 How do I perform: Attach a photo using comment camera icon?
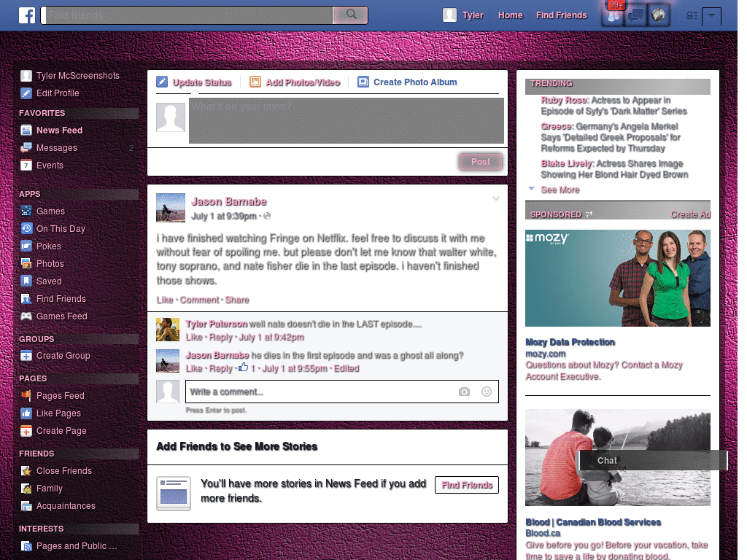click(464, 392)
